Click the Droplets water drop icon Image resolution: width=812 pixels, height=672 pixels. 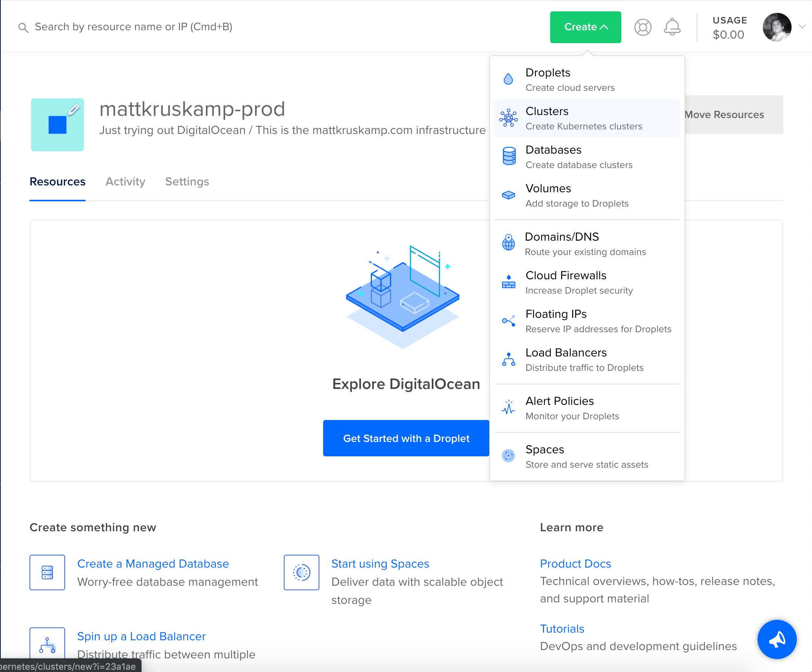[509, 79]
